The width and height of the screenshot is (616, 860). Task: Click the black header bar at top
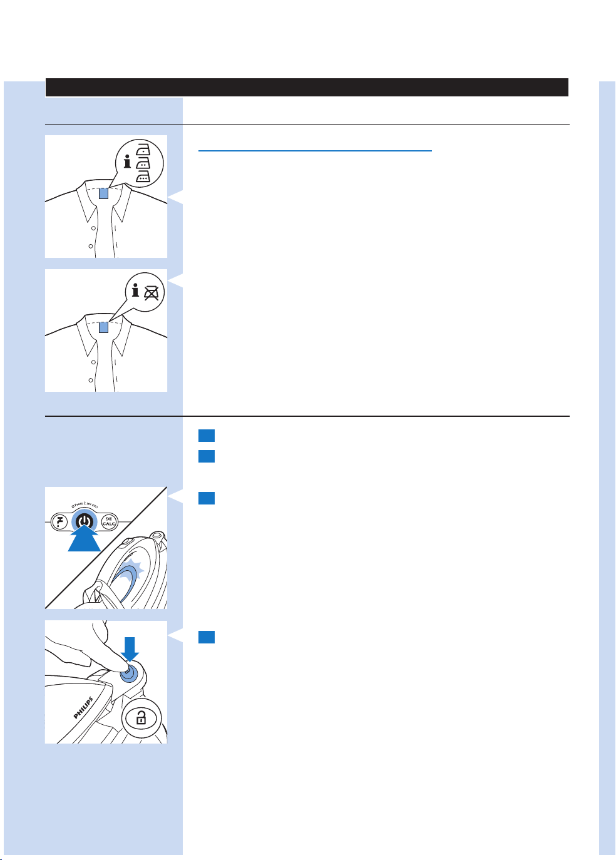point(307,87)
